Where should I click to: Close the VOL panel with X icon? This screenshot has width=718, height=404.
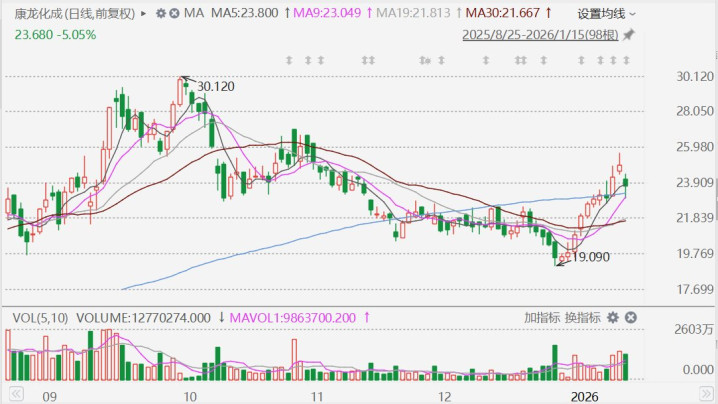tap(631, 318)
